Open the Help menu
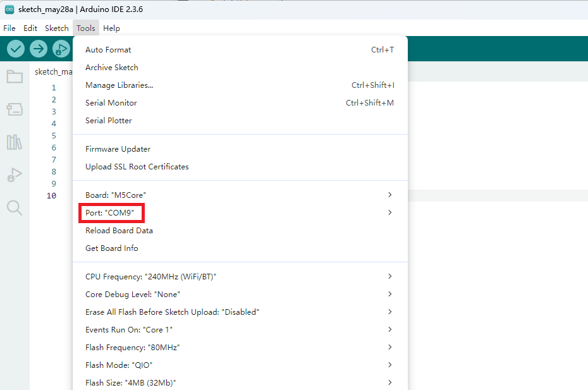Screen dimensions: 588x390 coord(111,28)
